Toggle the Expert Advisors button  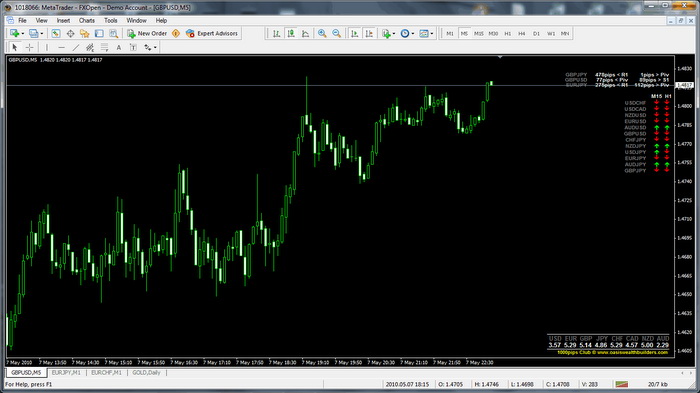(x=212, y=33)
